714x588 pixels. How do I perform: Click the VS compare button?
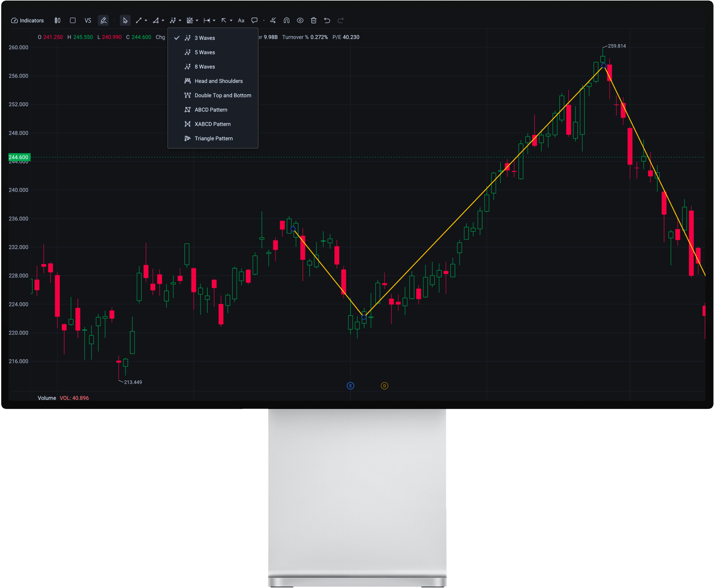point(88,20)
